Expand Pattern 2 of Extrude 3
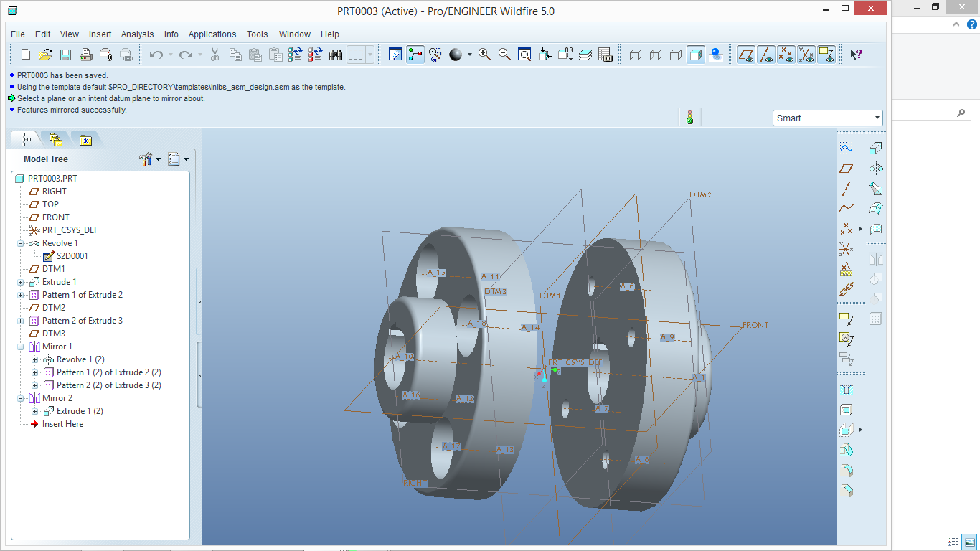The height and width of the screenshot is (551, 980). point(21,321)
